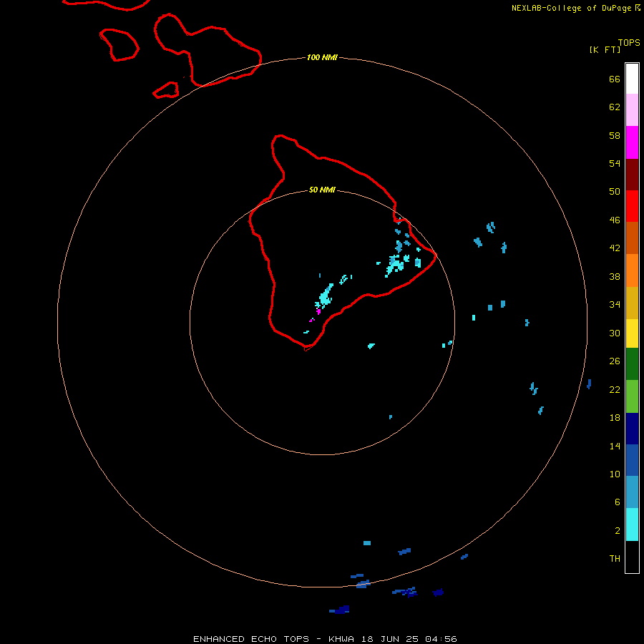Pick the magenta band in the tops legend
Viewport: 644px width, 644px height.
click(x=632, y=142)
